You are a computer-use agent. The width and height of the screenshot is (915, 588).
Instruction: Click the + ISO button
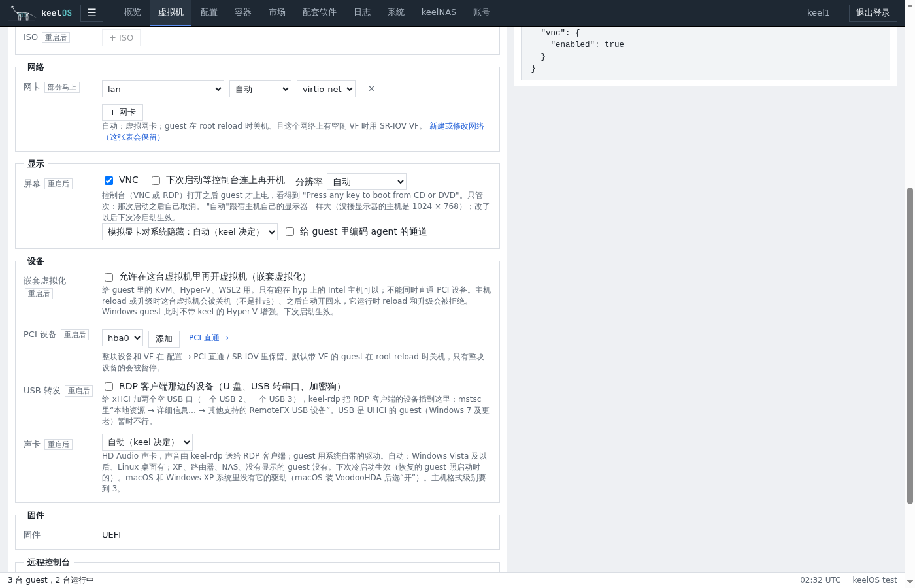click(x=121, y=38)
